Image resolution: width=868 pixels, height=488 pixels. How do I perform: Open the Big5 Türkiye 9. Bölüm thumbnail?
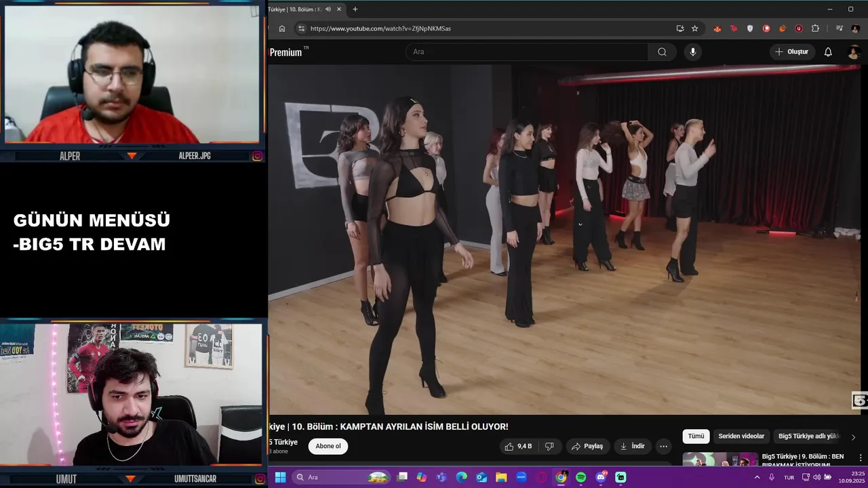[720, 460]
